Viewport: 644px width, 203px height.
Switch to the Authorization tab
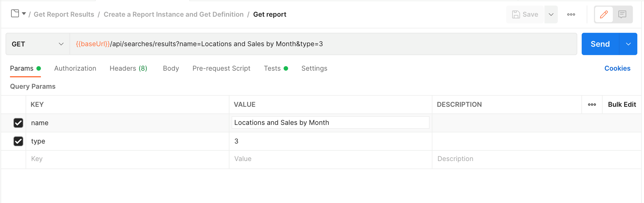tap(75, 68)
